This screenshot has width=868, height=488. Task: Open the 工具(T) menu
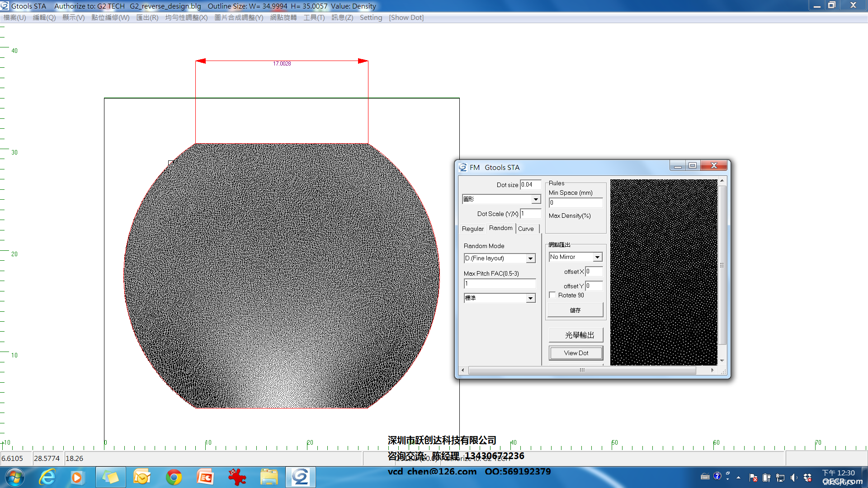(x=314, y=18)
